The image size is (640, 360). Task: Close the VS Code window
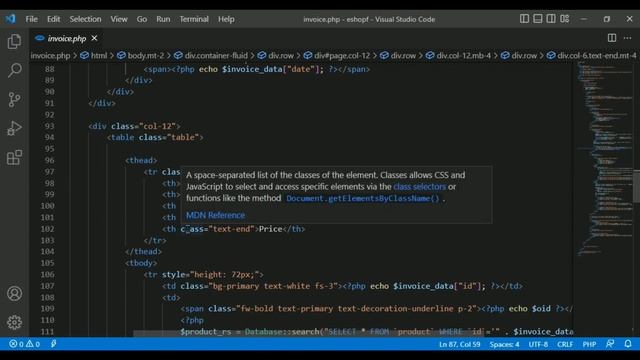tap(629, 19)
